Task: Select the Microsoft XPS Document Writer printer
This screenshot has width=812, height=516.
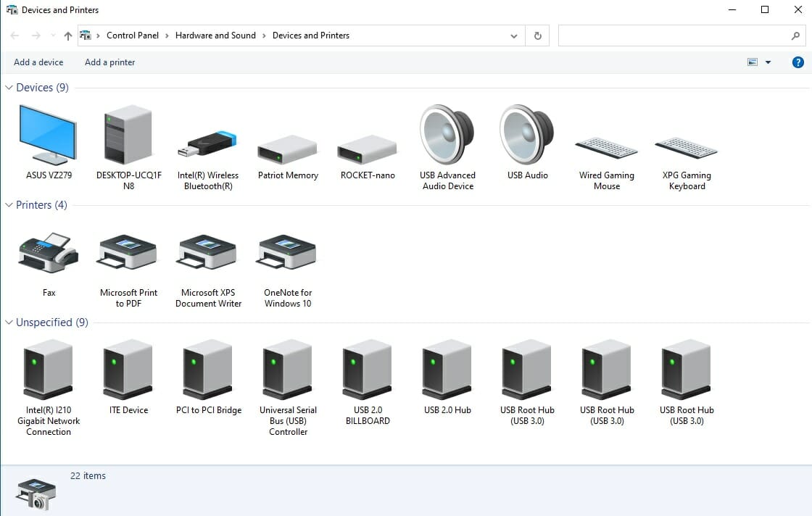Action: [207, 253]
